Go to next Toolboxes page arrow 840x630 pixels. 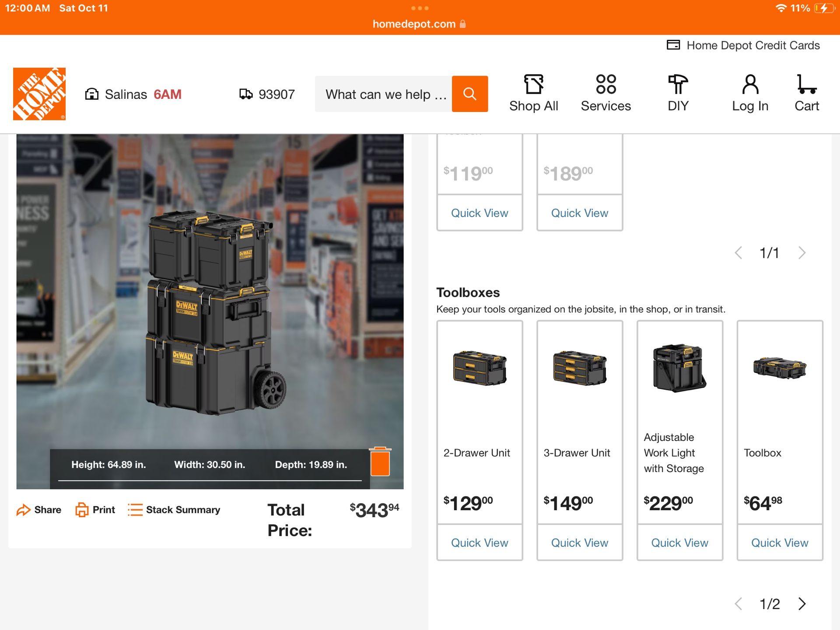click(802, 604)
